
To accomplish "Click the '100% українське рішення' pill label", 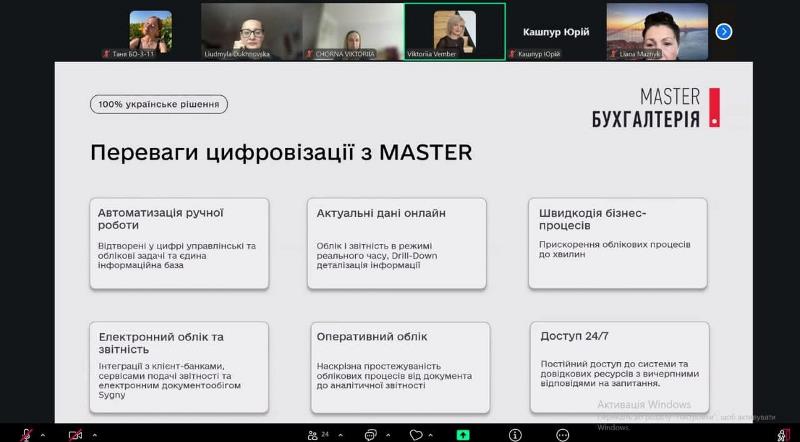I will click(159, 104).
